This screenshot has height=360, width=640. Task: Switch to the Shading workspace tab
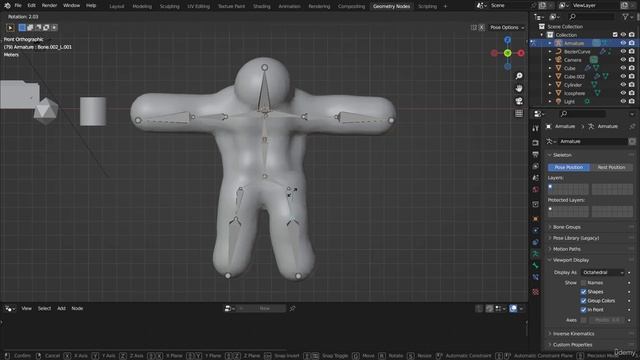(x=262, y=6)
